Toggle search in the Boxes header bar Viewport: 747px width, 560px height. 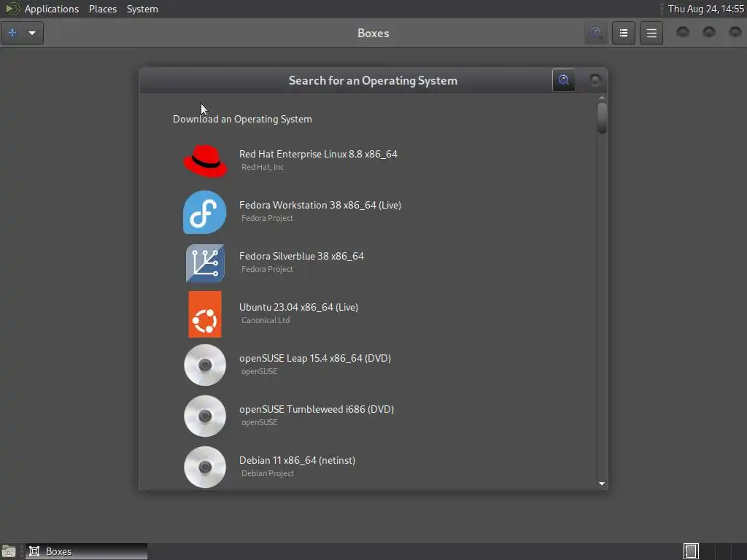(x=595, y=33)
